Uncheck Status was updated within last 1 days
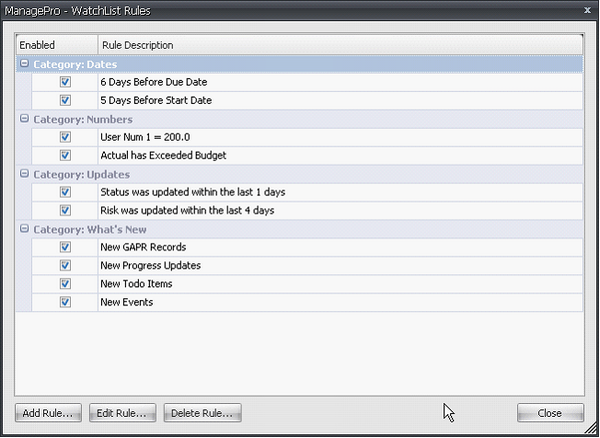This screenshot has width=600, height=438. click(x=65, y=192)
